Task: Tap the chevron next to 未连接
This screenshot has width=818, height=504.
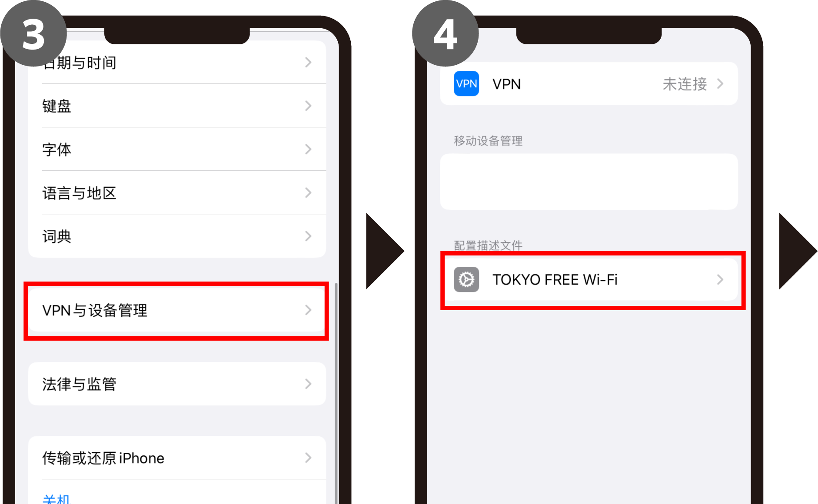Action: 720,83
